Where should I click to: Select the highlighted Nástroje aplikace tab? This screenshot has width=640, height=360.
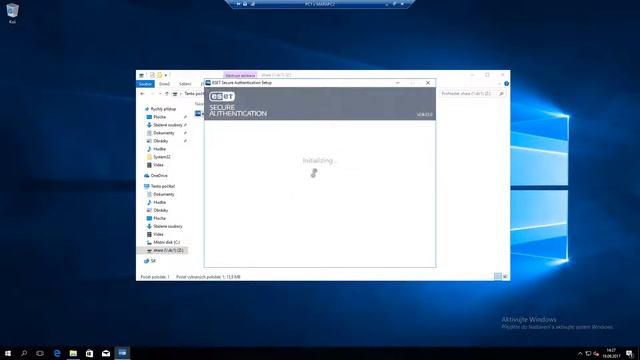[240, 76]
